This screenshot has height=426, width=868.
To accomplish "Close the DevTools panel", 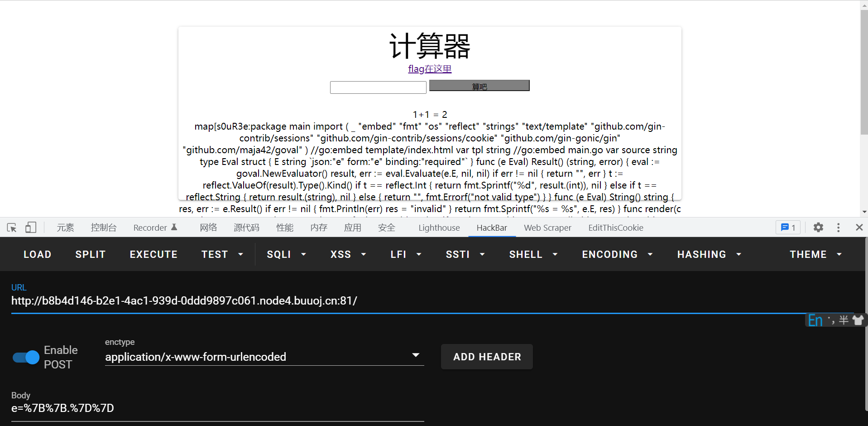I will point(859,228).
